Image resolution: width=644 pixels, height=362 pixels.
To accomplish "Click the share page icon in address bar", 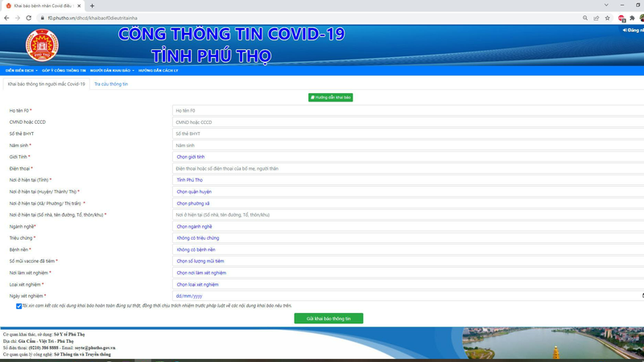I will 596,18.
